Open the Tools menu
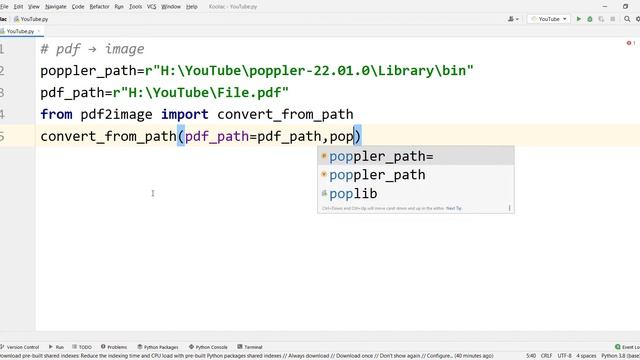 (x=136, y=7)
